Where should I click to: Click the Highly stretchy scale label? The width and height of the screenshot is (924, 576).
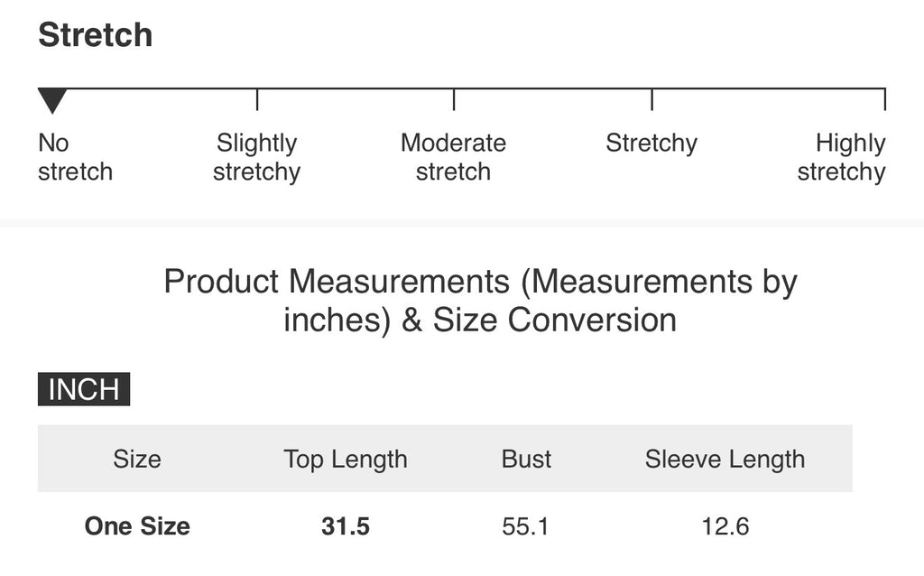point(842,157)
